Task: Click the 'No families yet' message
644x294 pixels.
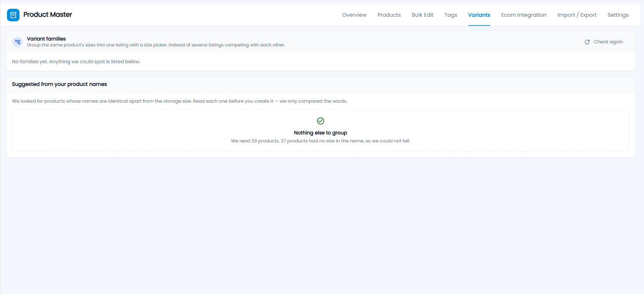Action: pos(76,62)
